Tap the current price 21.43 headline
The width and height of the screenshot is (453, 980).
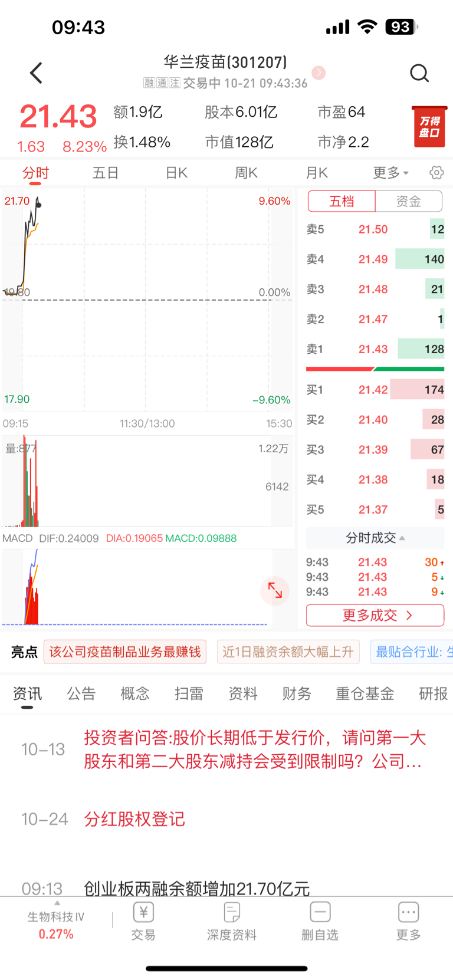tap(58, 116)
